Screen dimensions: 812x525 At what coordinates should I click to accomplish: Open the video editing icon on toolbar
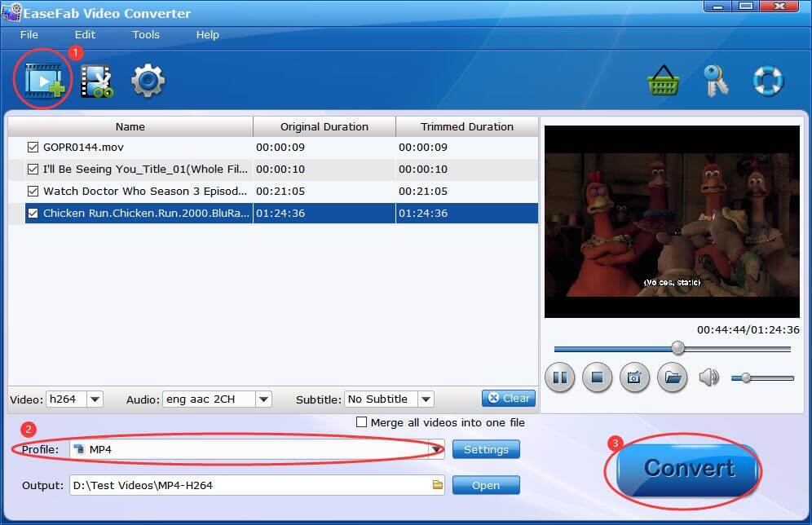pyautogui.click(x=97, y=81)
